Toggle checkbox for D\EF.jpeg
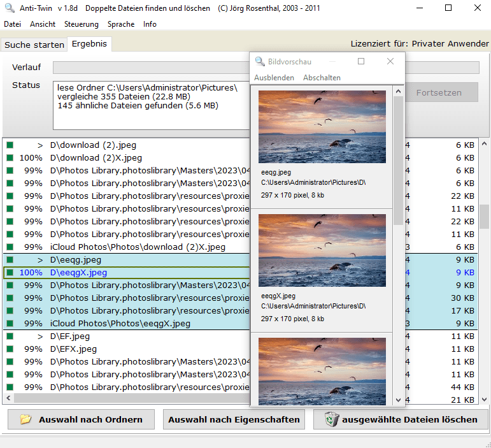 click(10, 336)
